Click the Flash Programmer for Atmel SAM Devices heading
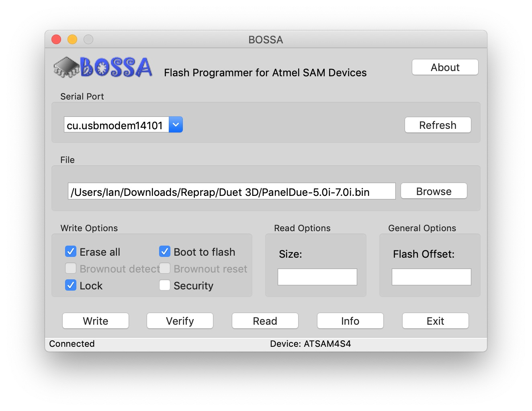 click(x=265, y=73)
